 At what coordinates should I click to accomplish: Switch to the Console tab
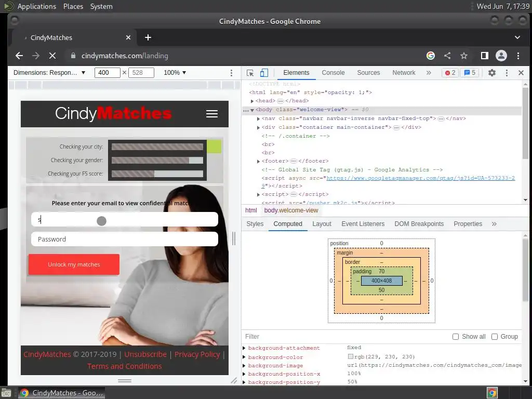coord(333,73)
